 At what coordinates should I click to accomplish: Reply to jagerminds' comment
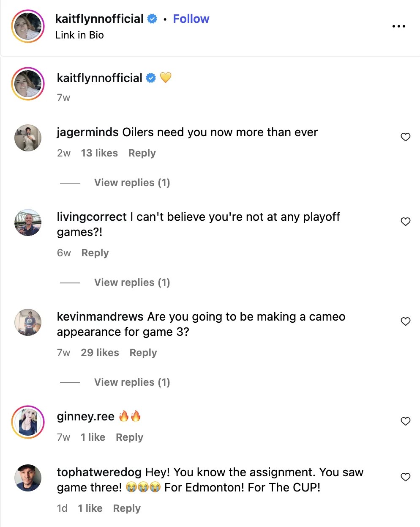coord(142,153)
